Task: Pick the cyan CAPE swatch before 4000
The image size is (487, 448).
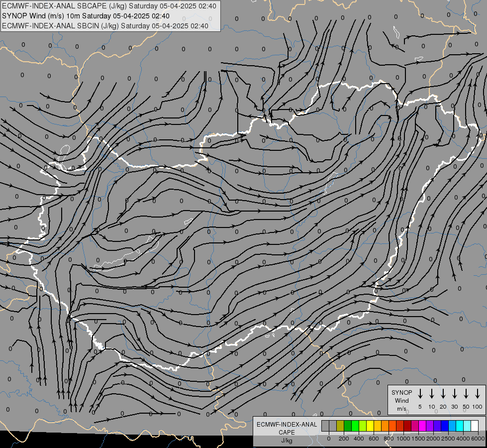Action: [x=460, y=426]
